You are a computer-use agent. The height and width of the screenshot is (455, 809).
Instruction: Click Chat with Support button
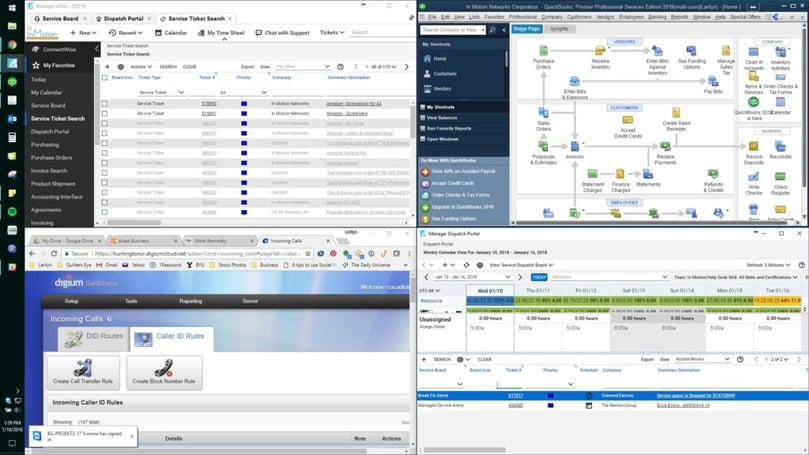pyautogui.click(x=282, y=32)
